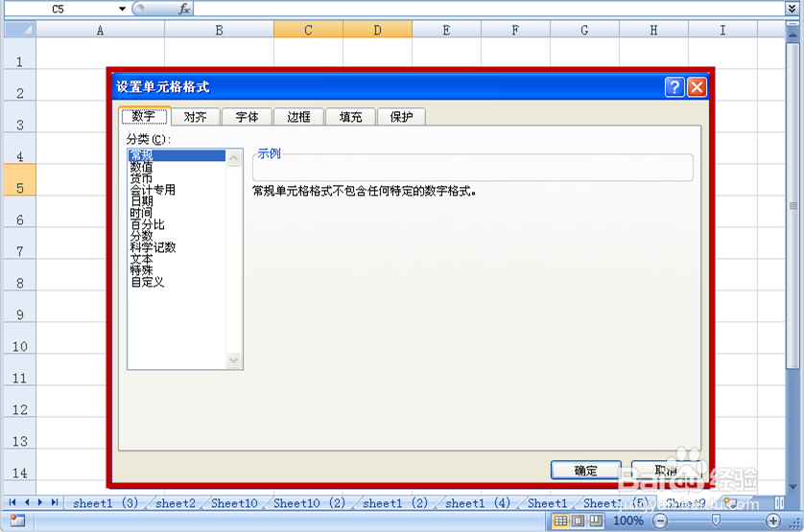Open the sheet1 (4) worksheet tab
804x532 pixels.
pyautogui.click(x=478, y=503)
